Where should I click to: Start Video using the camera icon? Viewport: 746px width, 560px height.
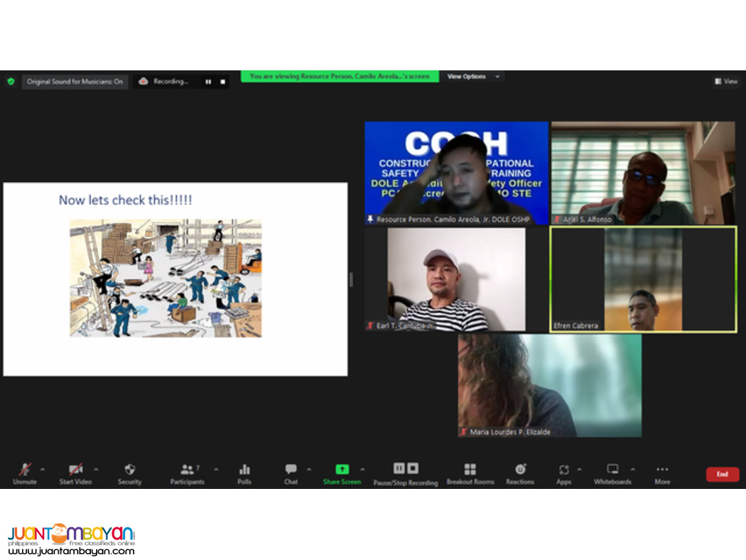(x=75, y=470)
